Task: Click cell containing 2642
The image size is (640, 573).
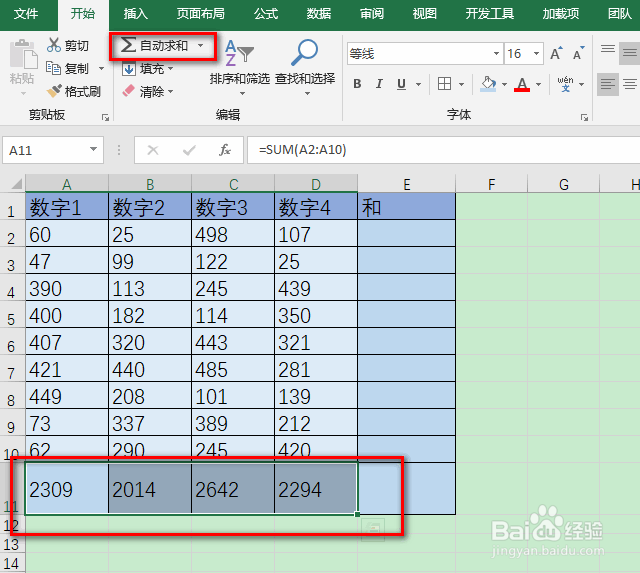Action: pyautogui.click(x=233, y=489)
